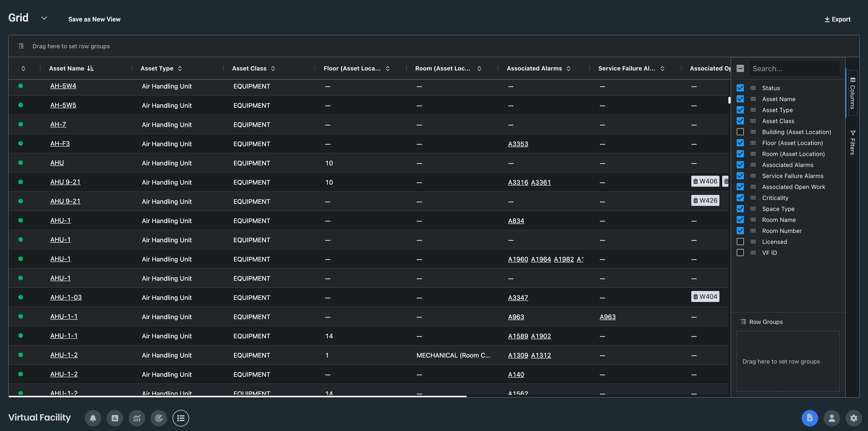Enable the Building (Asset Location) column checkbox
Screen dimensions: 868x431
pos(740,132)
